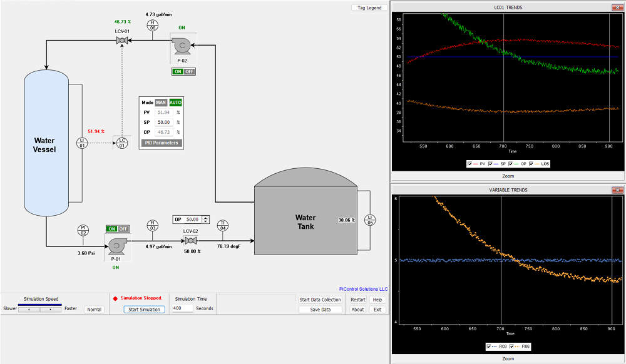Switch controller mode to MAN
The width and height of the screenshot is (626, 364).
tap(161, 103)
